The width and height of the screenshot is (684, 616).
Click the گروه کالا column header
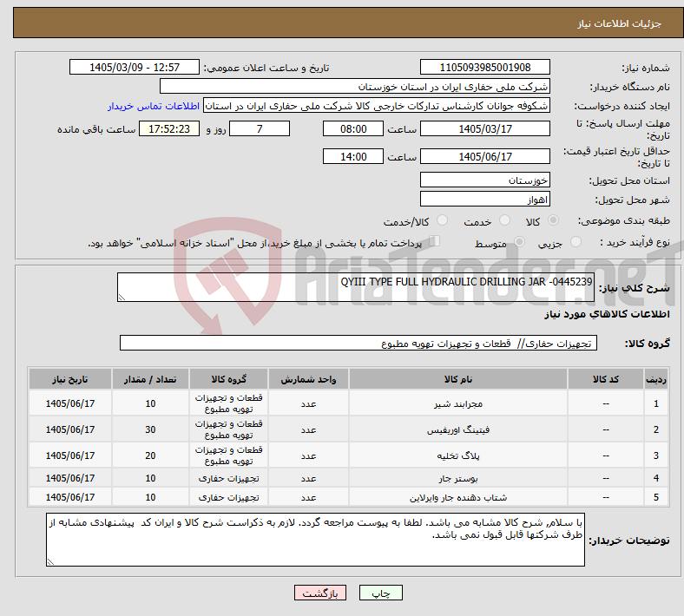point(228,379)
